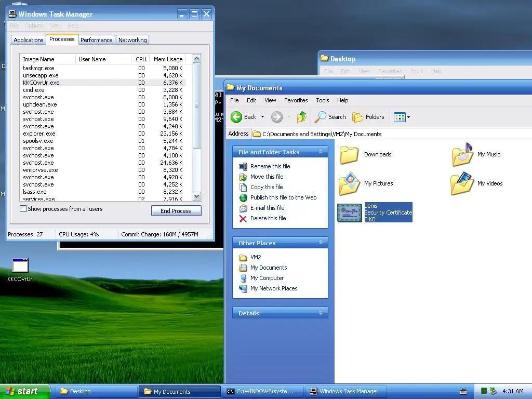Go up one folder level using Up icon
The image size is (532, 399).
tap(302, 117)
